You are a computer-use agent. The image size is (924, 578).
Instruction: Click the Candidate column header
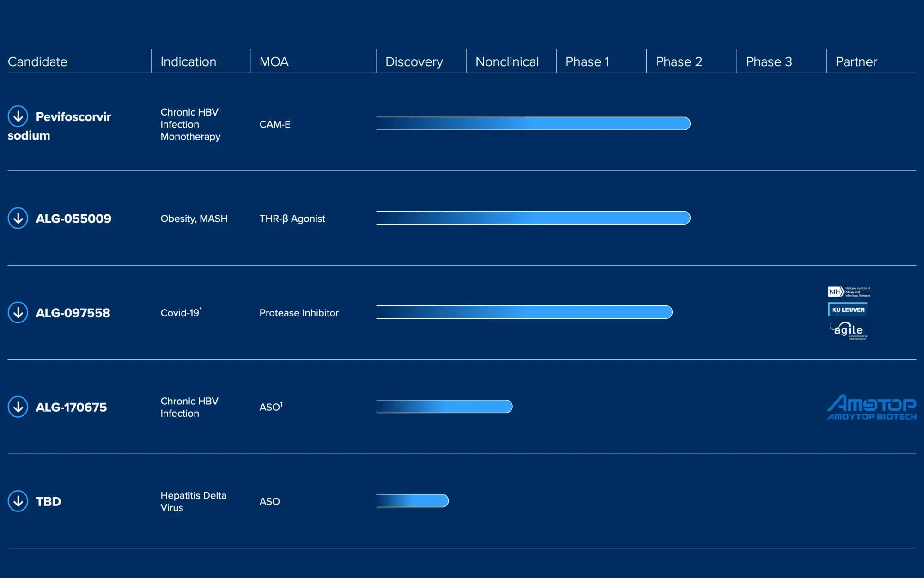click(37, 61)
